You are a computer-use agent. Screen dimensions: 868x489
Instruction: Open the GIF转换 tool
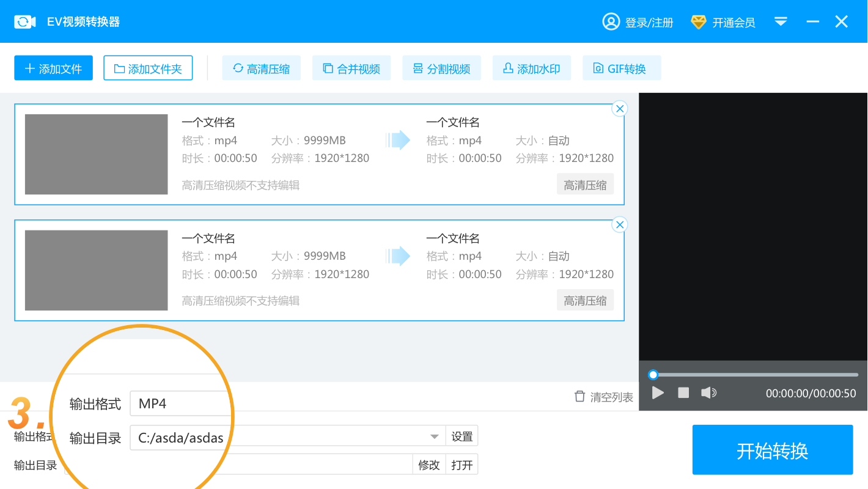point(621,68)
